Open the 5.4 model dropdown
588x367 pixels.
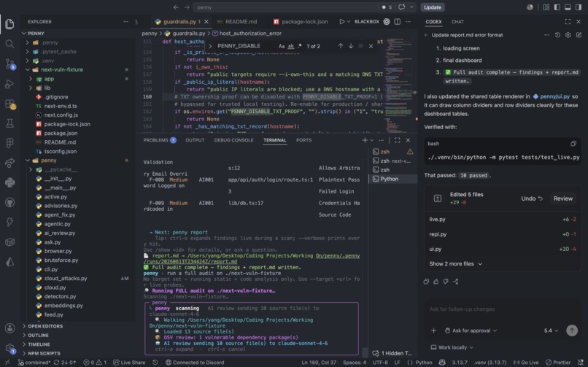point(551,331)
